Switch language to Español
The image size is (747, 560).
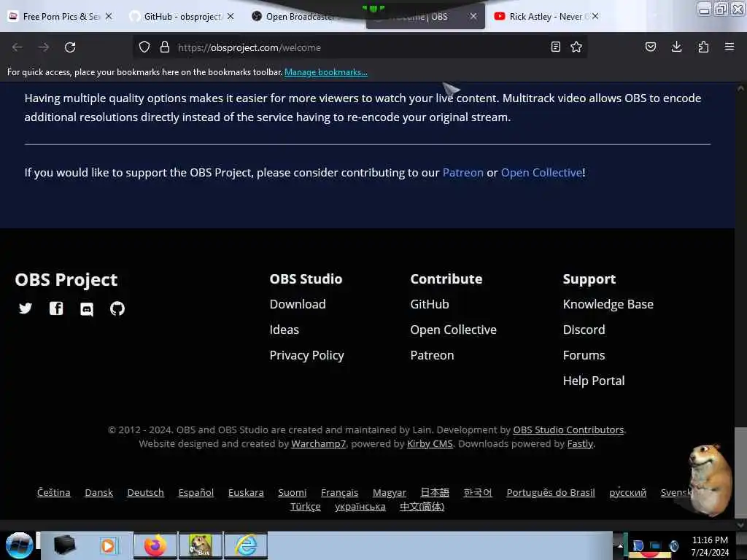196,492
